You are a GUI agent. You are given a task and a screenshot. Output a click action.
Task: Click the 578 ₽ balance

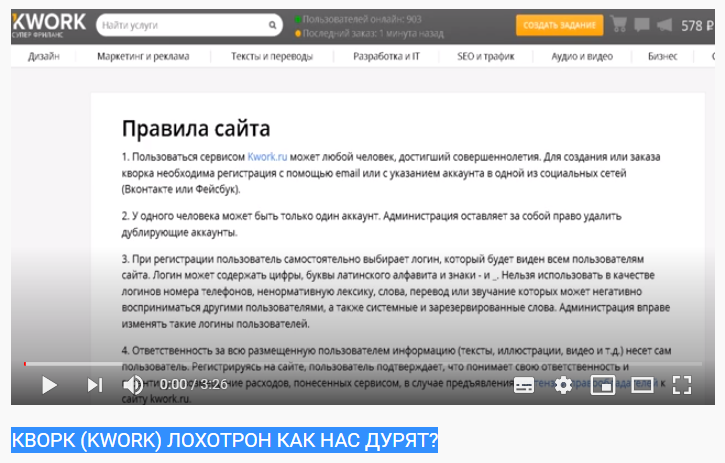pos(697,25)
